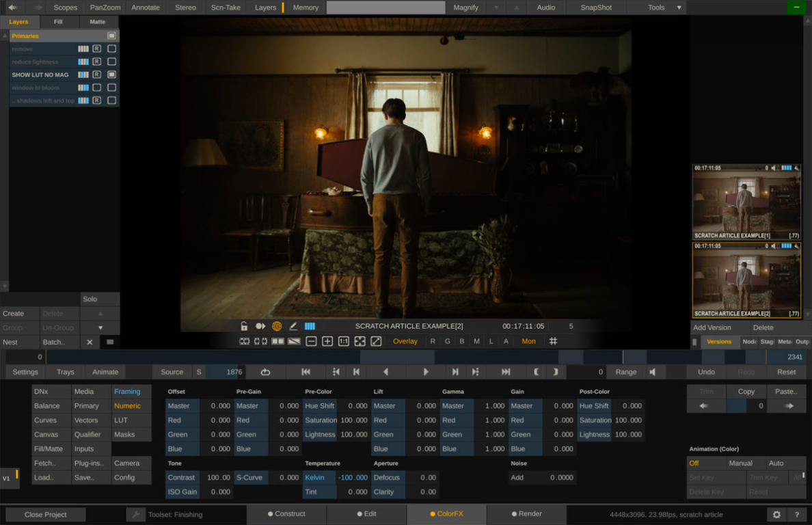Click the SnapShot button
The image size is (812, 525).
(595, 8)
